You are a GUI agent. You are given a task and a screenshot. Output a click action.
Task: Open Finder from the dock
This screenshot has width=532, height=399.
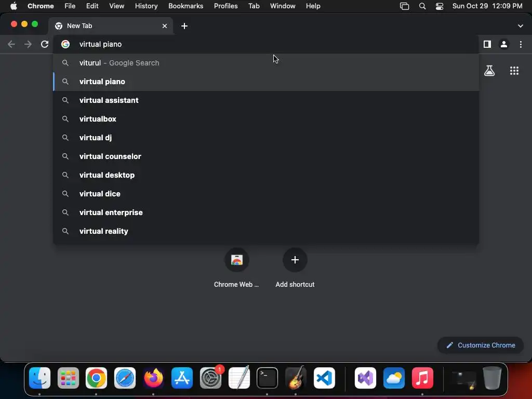(x=39, y=378)
